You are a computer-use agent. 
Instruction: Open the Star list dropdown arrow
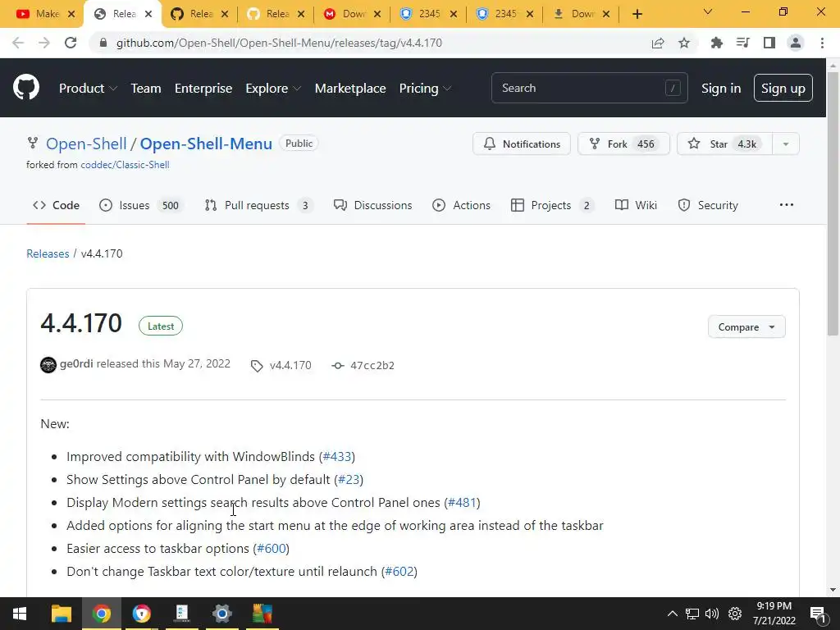[x=785, y=144]
